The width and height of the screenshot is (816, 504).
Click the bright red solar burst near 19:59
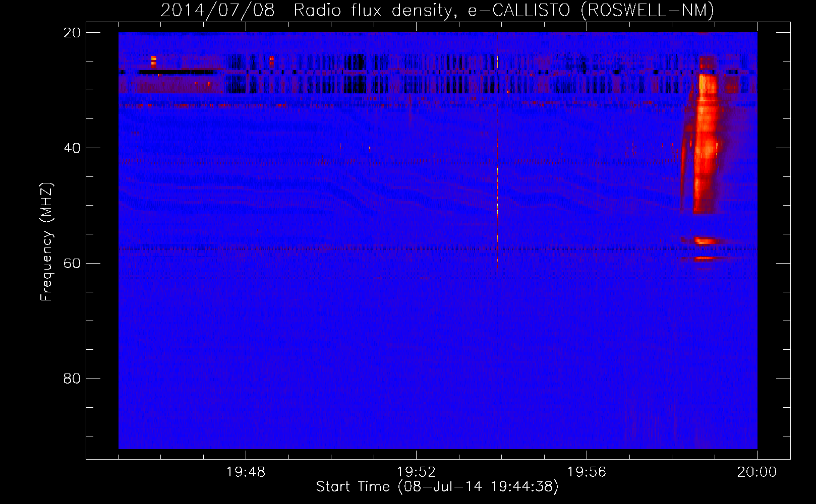coord(705,144)
